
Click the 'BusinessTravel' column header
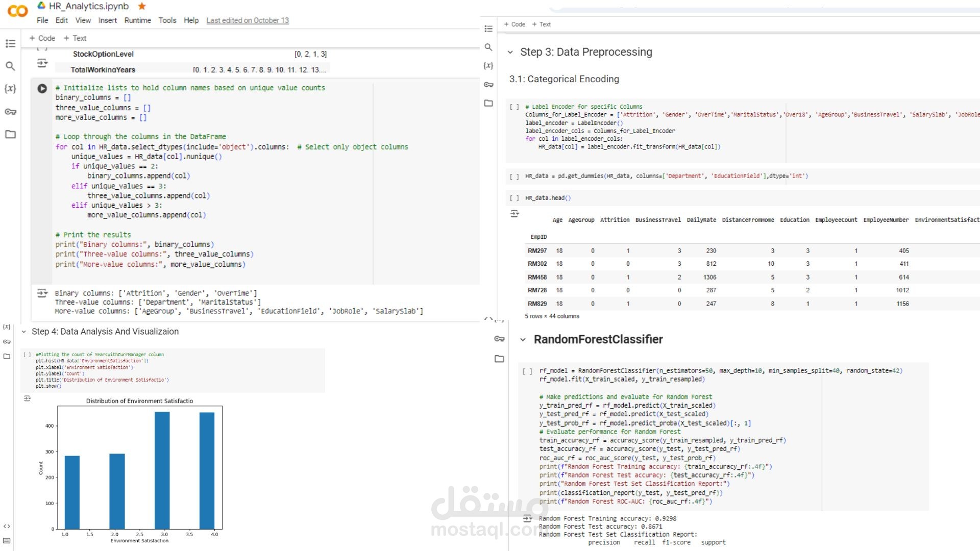[x=658, y=220]
